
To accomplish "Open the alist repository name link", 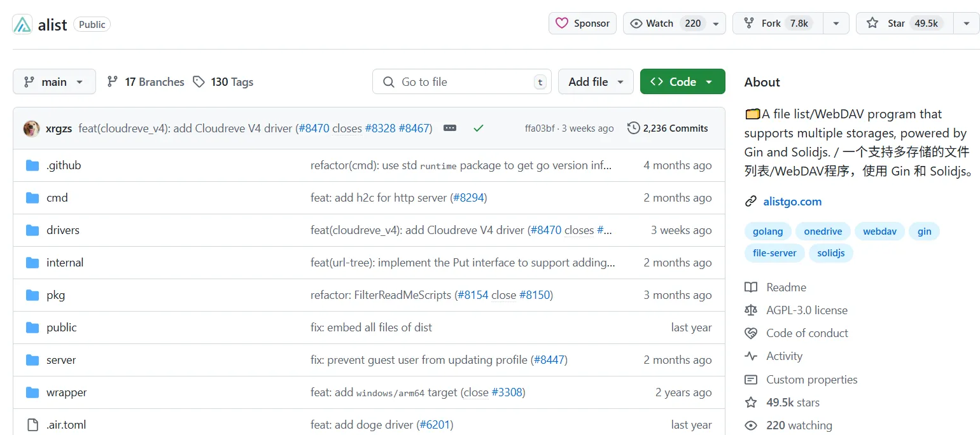I will click(53, 24).
